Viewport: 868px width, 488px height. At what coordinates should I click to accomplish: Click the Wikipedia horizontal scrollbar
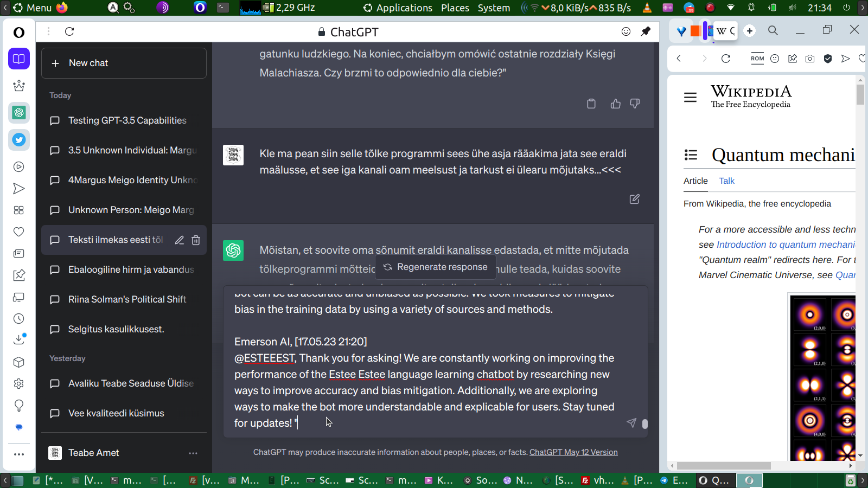click(x=724, y=466)
